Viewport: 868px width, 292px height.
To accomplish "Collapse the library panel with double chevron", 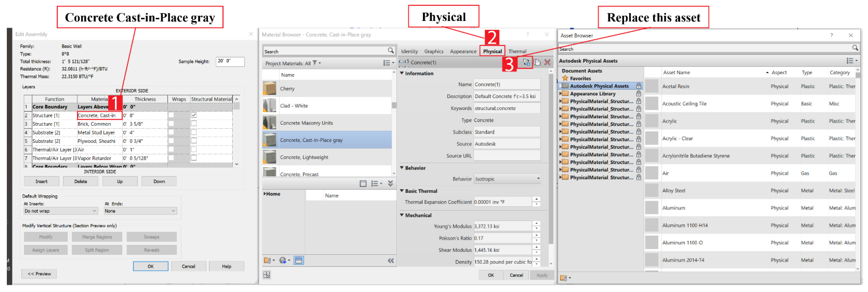I will click(x=390, y=260).
